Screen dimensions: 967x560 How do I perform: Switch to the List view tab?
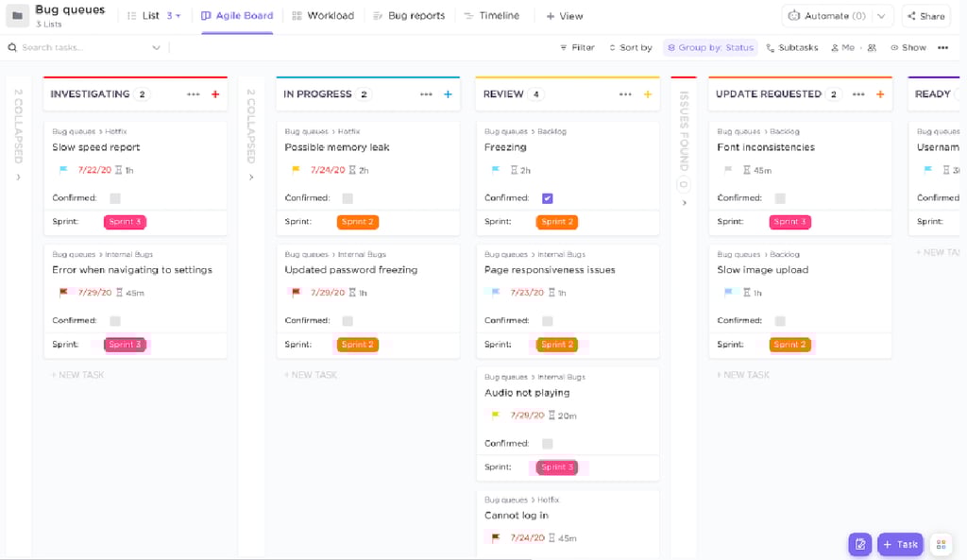tap(143, 15)
